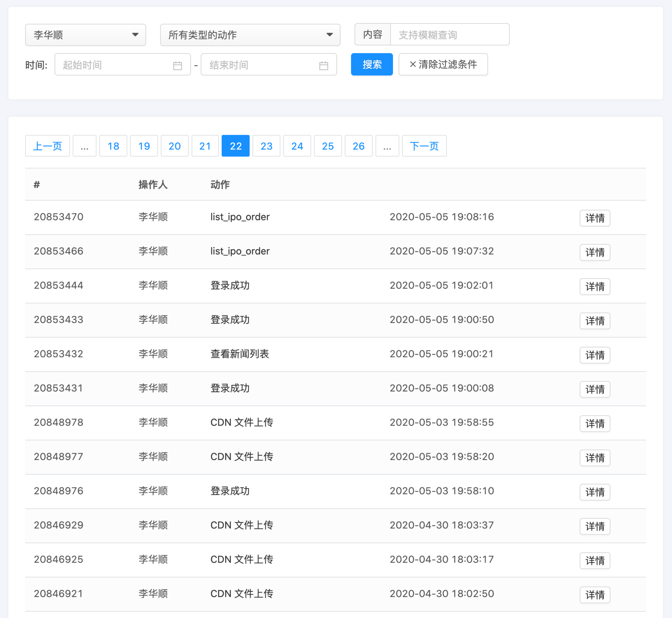
Task: Click the ellipsis before page 18
Action: [x=84, y=146]
